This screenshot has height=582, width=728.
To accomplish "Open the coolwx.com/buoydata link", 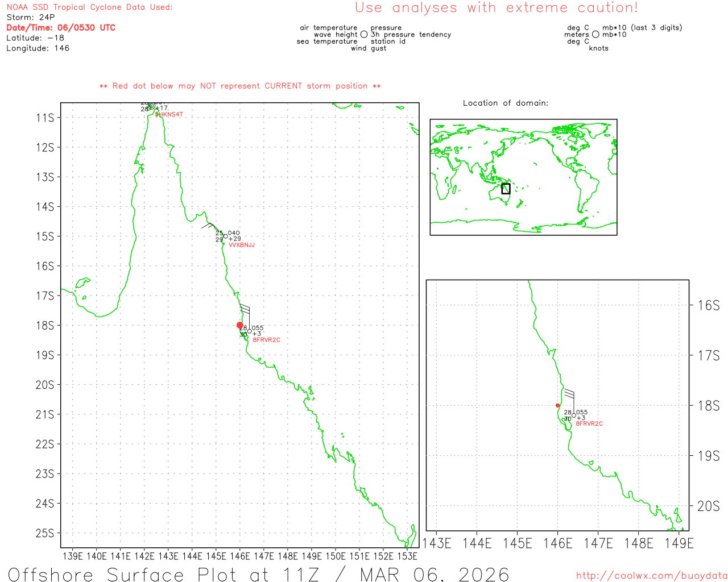I will point(652,575).
